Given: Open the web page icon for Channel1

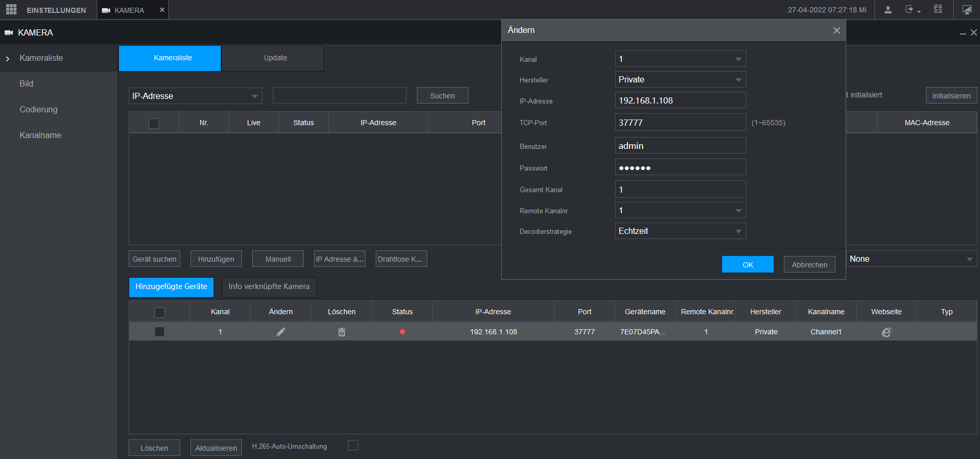Looking at the screenshot, I should 886,333.
